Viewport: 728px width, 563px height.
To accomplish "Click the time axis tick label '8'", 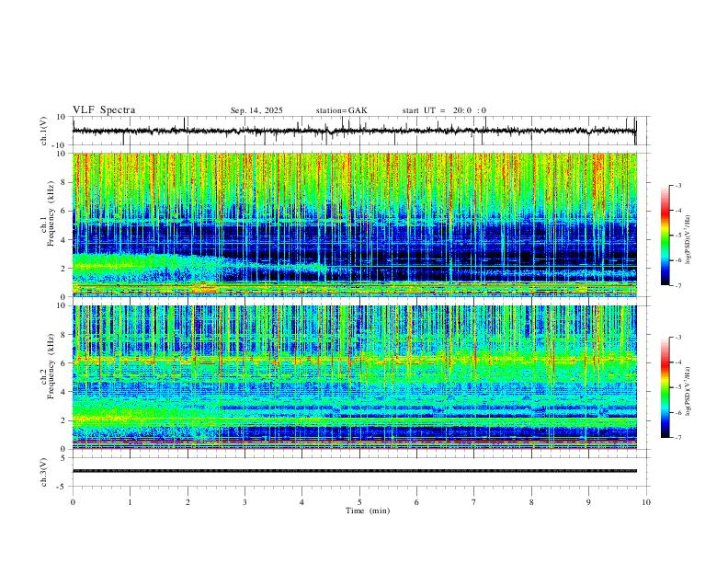I will coord(531,502).
